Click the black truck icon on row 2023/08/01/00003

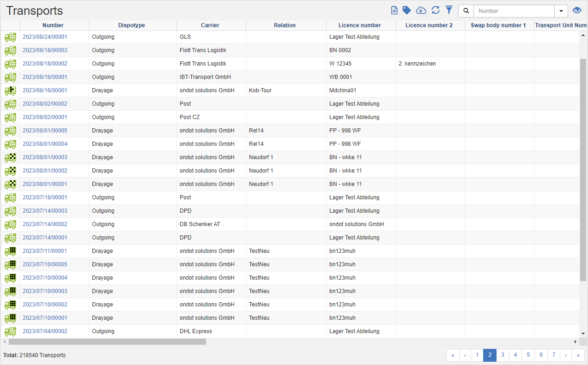(10, 157)
